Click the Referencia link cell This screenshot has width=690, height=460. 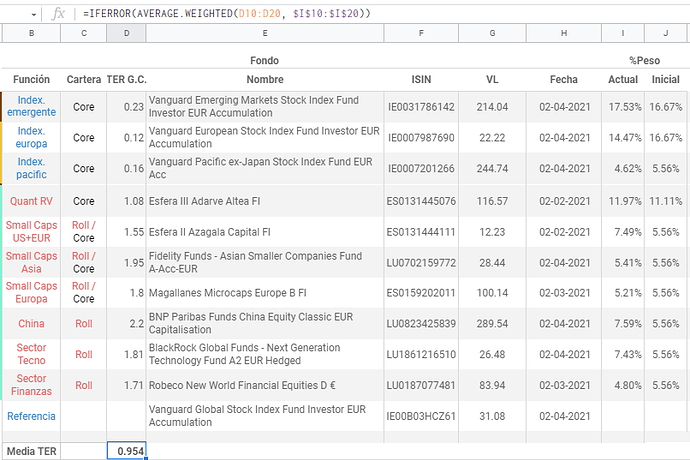[x=31, y=416]
